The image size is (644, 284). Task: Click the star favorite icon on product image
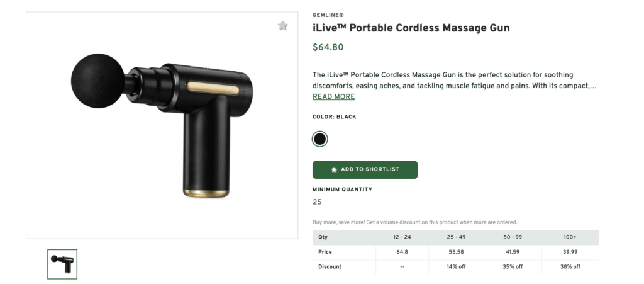[283, 26]
